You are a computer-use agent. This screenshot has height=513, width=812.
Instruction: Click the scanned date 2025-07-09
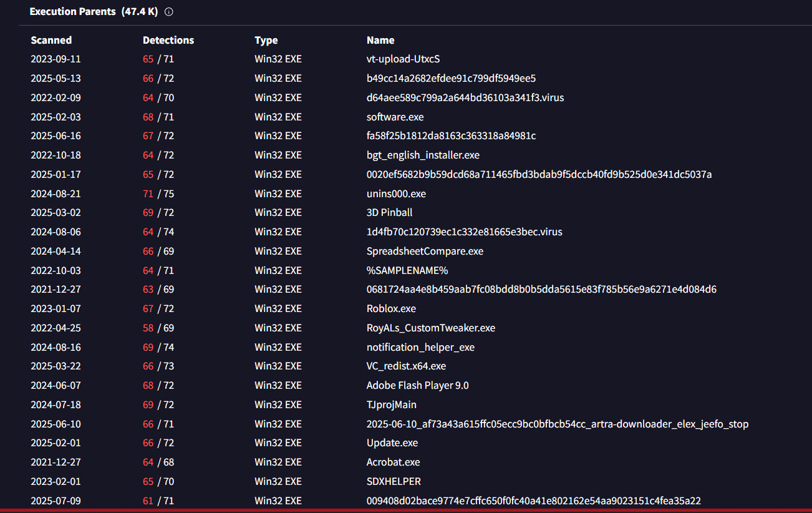pos(56,501)
